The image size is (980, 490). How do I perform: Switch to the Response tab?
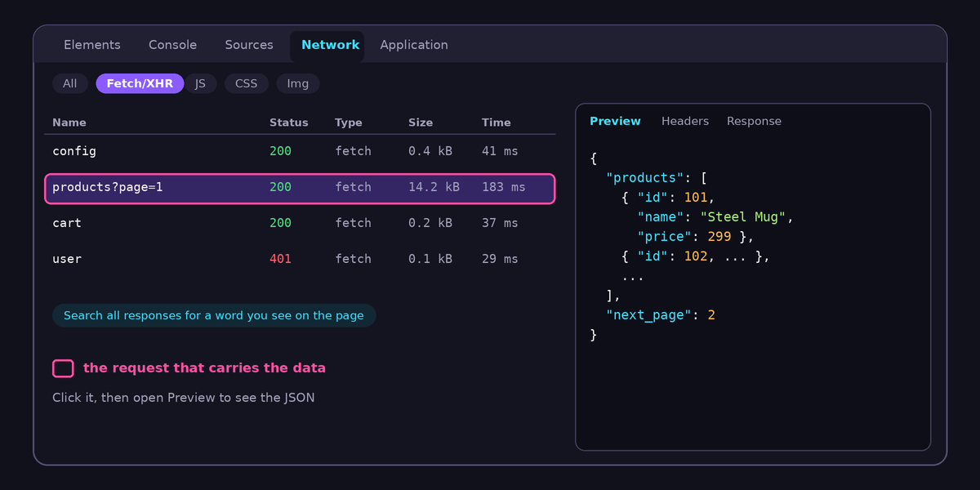tap(754, 121)
